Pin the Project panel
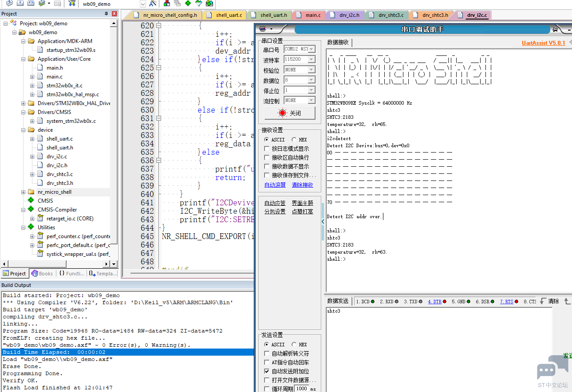Image resolution: width=572 pixels, height=392 pixels. (x=106, y=14)
